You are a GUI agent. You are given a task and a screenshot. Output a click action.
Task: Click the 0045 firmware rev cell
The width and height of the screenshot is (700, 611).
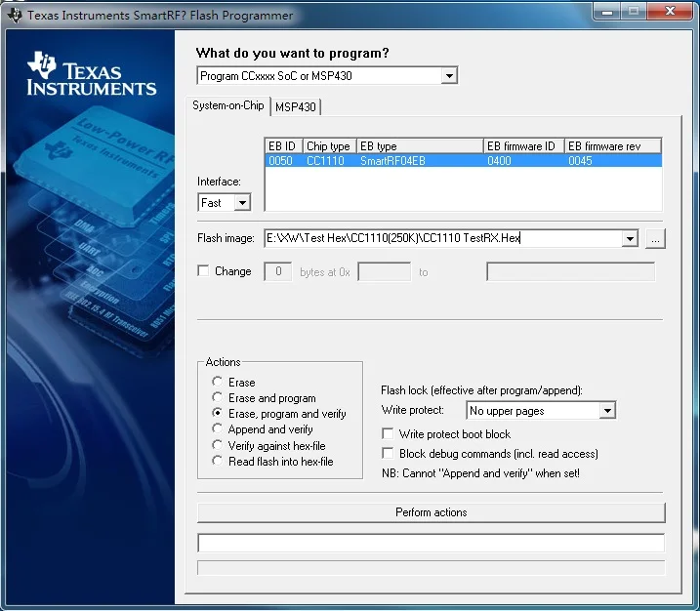[580, 161]
